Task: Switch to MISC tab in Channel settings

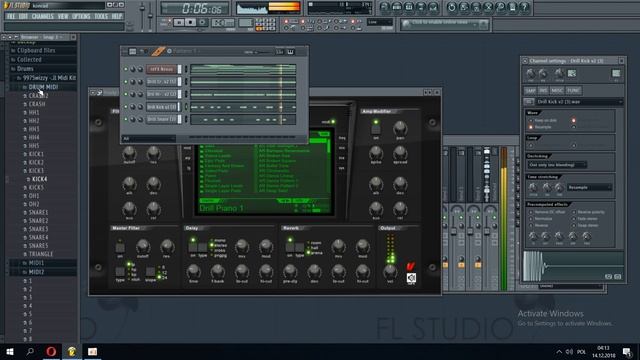Action: (557, 91)
